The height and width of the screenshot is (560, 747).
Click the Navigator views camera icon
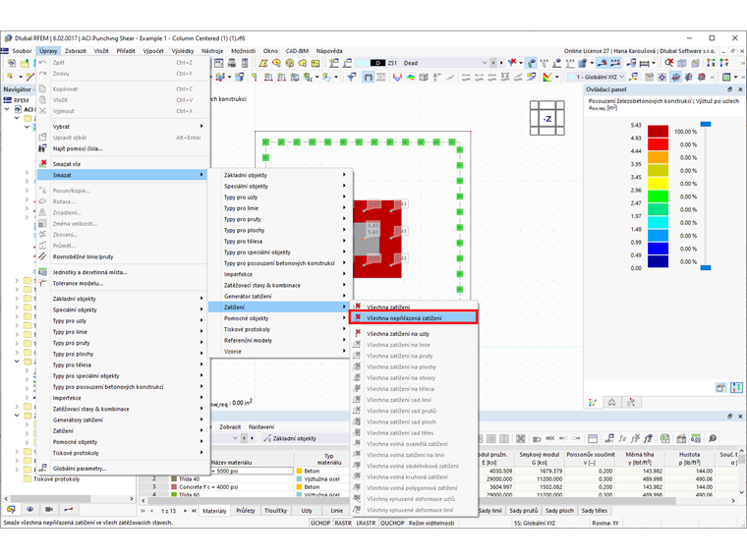pos(49,510)
